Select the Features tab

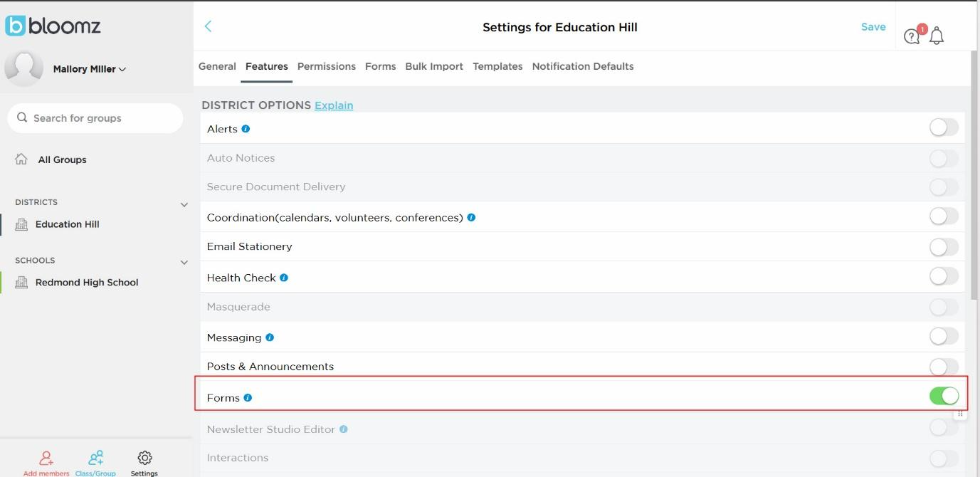pyautogui.click(x=267, y=66)
